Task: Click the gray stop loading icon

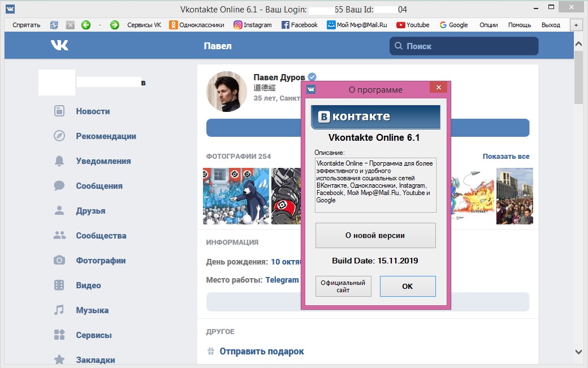Action: click(x=70, y=25)
